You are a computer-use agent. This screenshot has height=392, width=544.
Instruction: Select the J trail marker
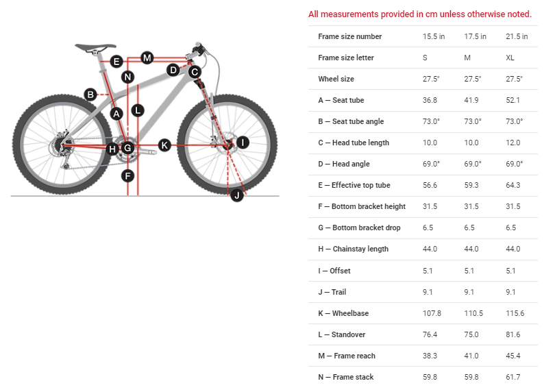(x=236, y=195)
